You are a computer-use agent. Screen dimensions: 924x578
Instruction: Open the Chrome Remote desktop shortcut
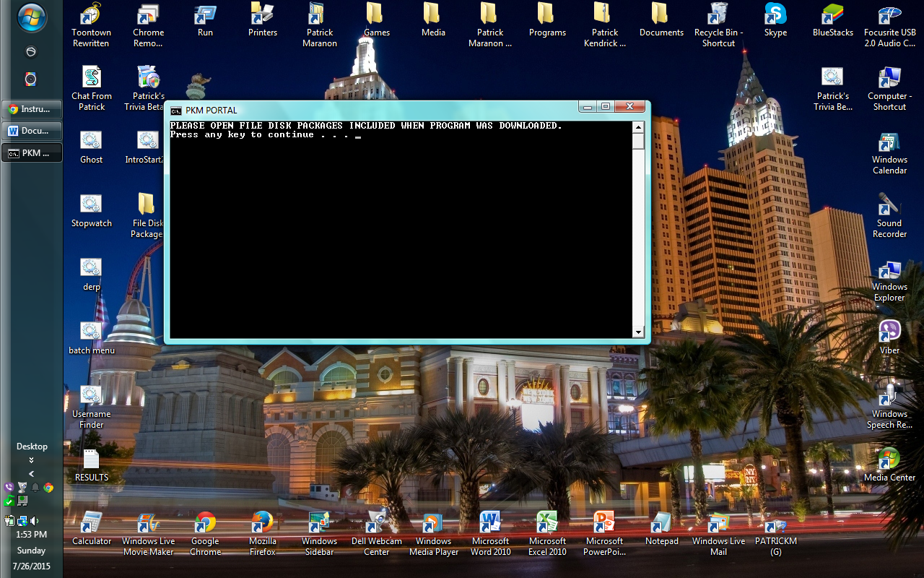[x=148, y=25]
